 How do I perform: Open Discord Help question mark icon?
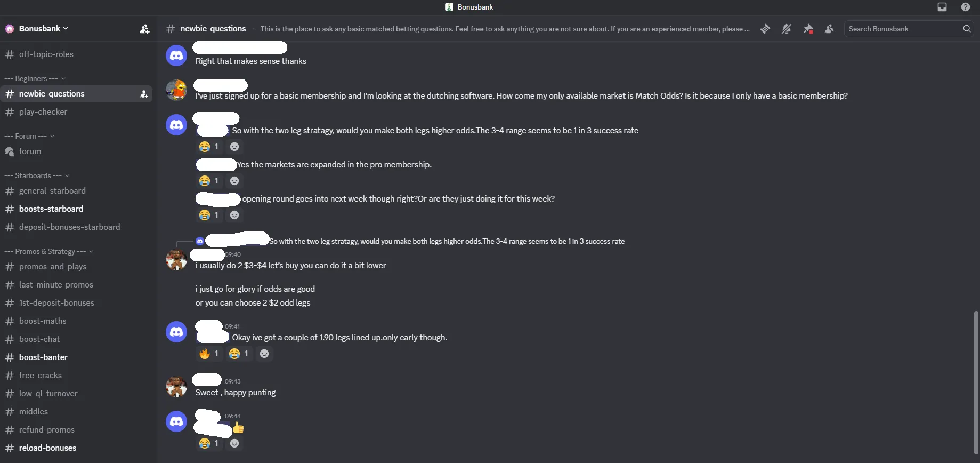coord(965,7)
